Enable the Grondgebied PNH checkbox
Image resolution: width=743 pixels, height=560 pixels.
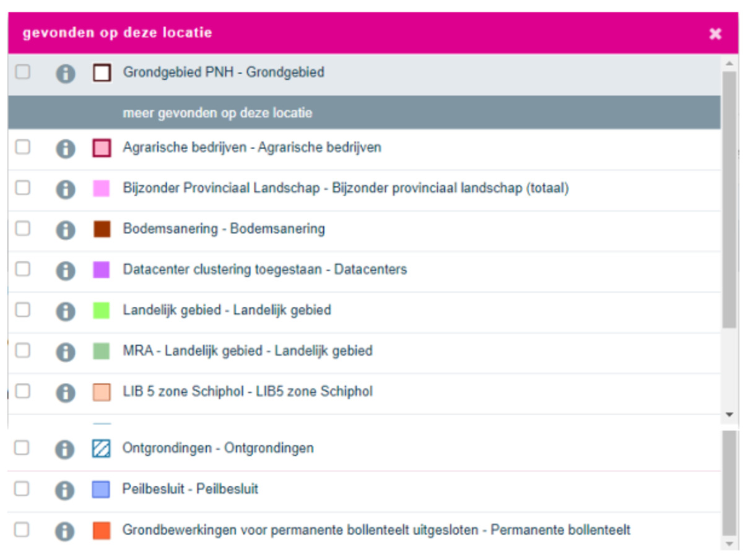[22, 72]
